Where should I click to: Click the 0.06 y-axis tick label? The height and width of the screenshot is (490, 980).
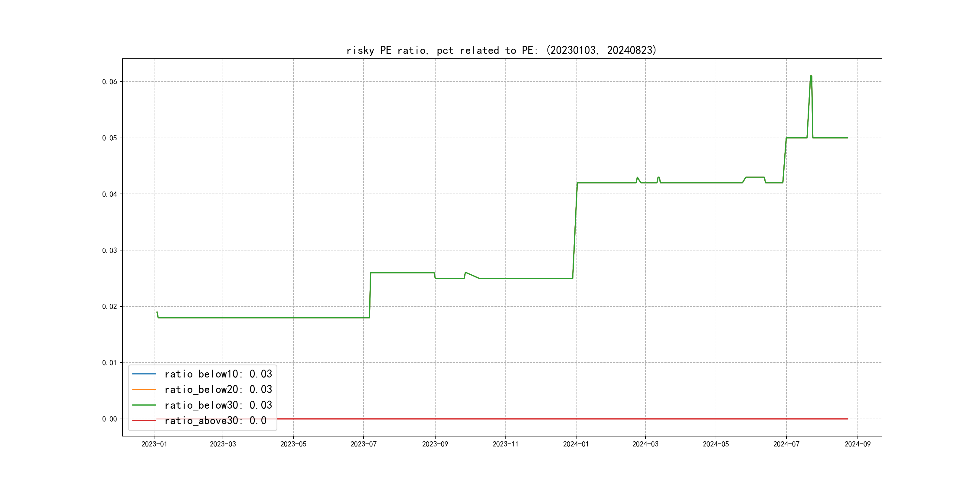coord(109,82)
